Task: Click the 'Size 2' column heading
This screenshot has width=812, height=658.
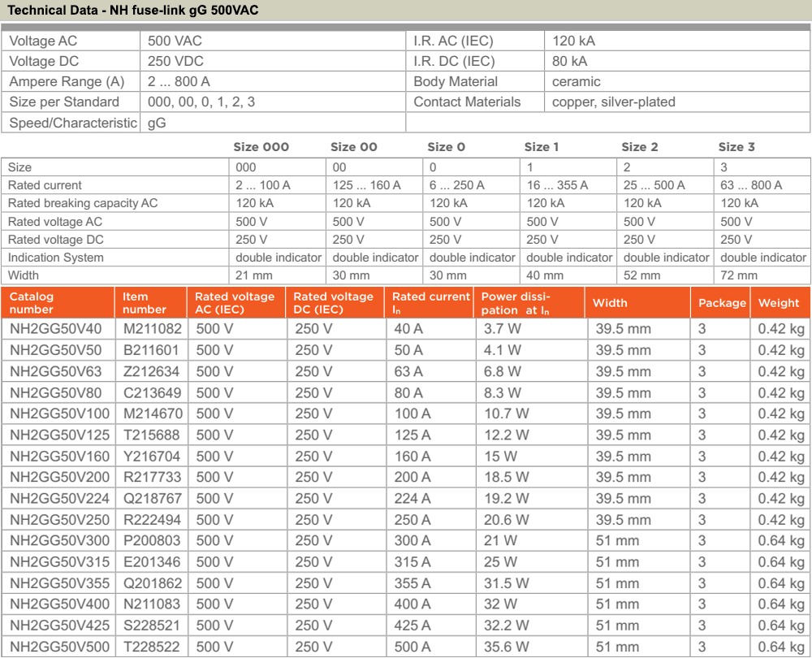Action: tap(640, 147)
